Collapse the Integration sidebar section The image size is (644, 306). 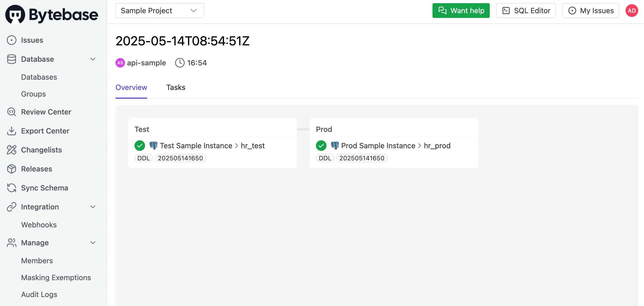(93, 207)
